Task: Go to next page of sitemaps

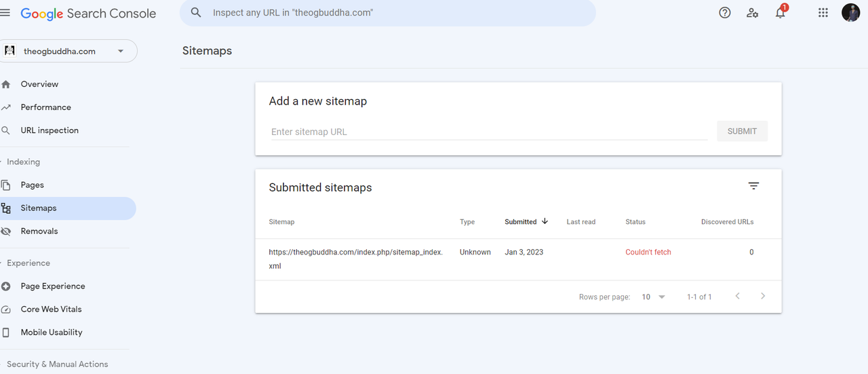Action: (763, 296)
